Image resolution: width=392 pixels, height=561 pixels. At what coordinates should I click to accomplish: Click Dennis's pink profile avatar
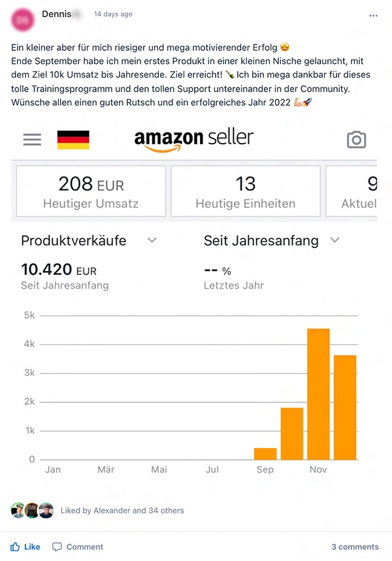[23, 20]
